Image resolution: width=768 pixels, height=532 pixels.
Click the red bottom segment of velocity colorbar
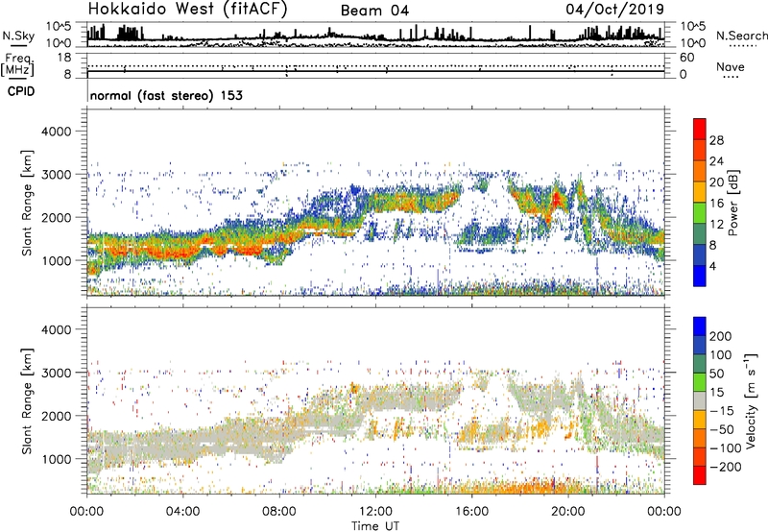[x=700, y=475]
